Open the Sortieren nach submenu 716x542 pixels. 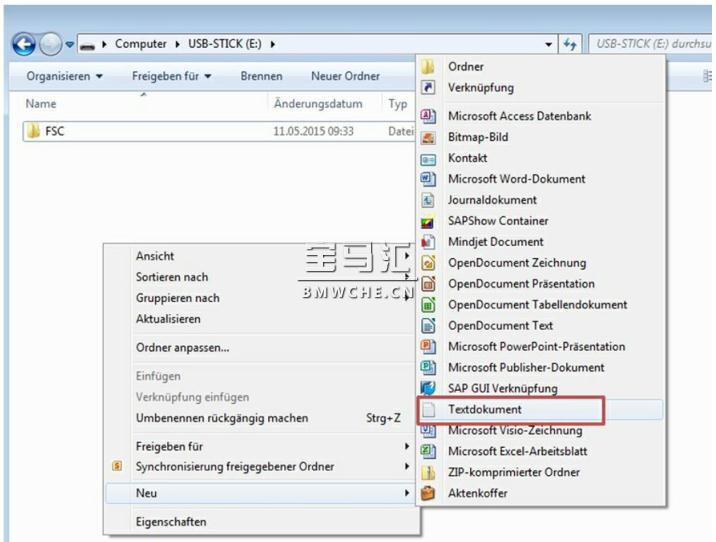[x=261, y=277]
